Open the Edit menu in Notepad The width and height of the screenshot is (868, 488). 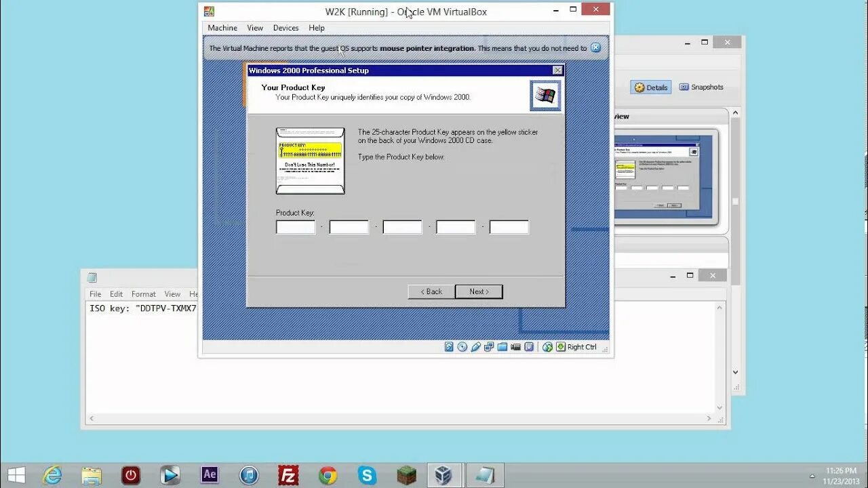pos(117,294)
